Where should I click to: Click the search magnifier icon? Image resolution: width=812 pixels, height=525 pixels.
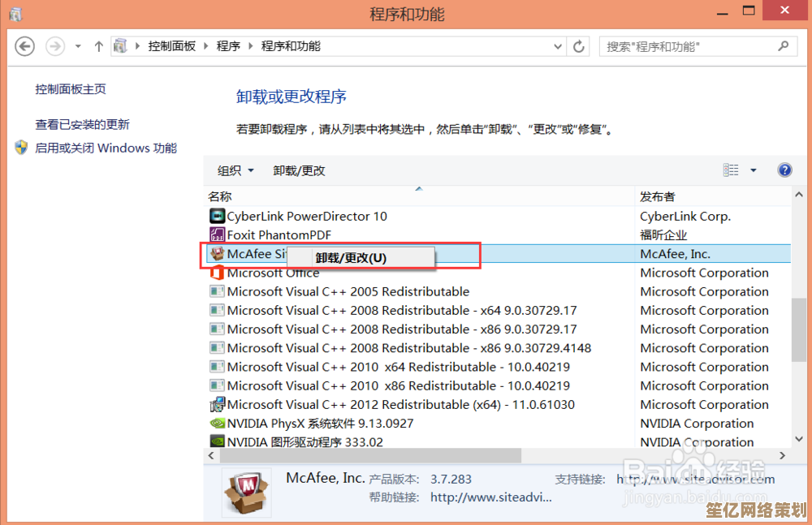pos(783,46)
